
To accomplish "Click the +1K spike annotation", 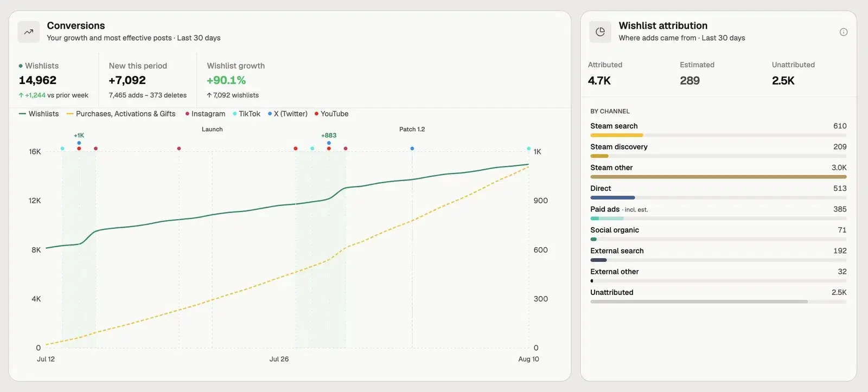I will tap(79, 136).
